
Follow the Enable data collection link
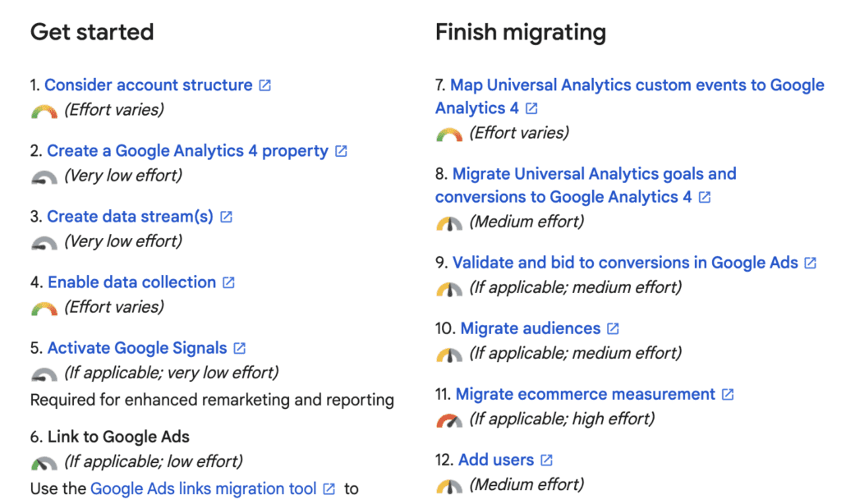tap(132, 282)
